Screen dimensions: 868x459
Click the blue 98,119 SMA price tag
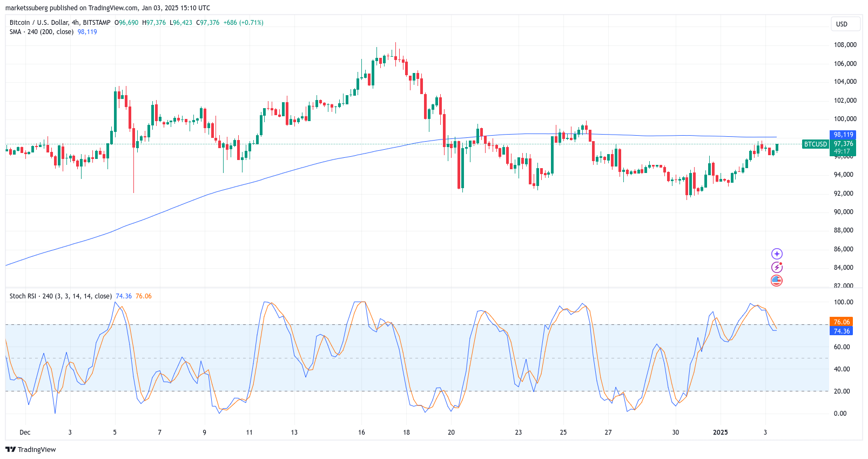[x=843, y=135]
